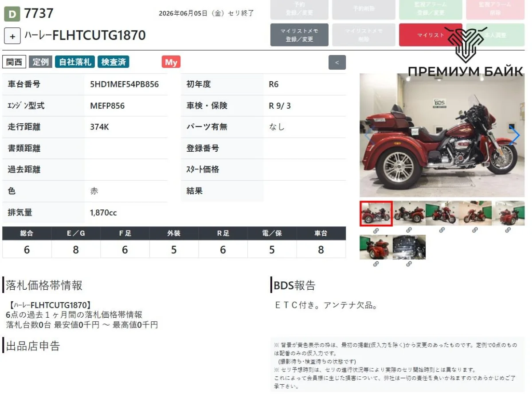Viewport: 532px width, 414px height.
Task: Click the faded 監視アラーム 登録/変更 button
Action: point(430,9)
